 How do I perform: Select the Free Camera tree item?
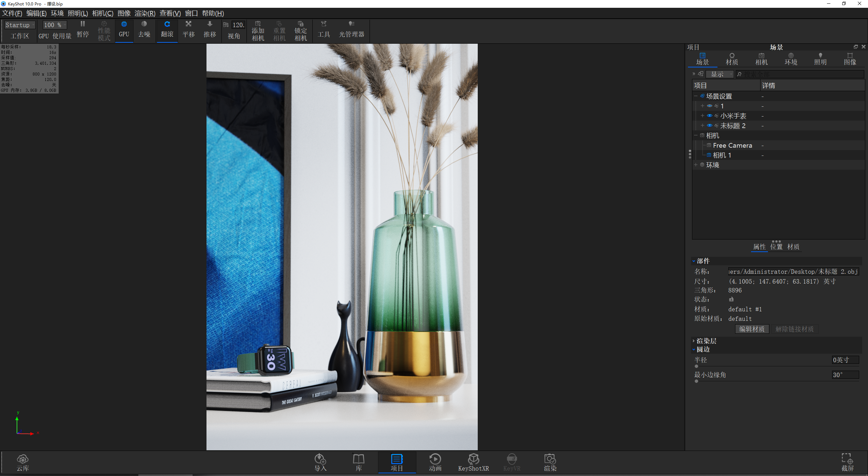(732, 145)
